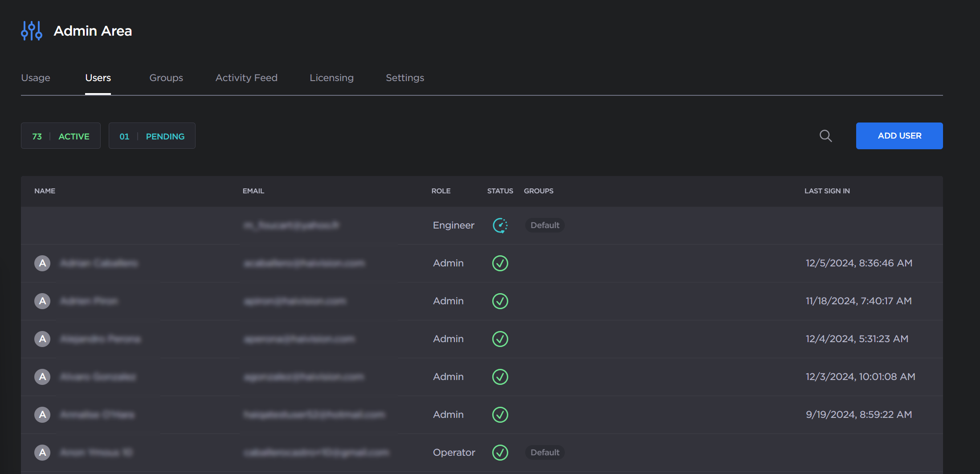Image resolution: width=980 pixels, height=474 pixels.
Task: Click the LAST SIGN IN column header
Action: (x=827, y=191)
